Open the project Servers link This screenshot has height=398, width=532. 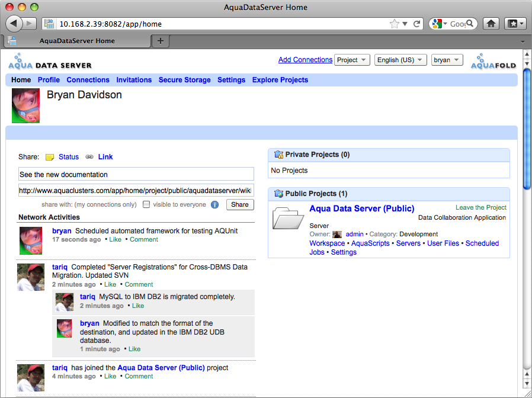(408, 243)
